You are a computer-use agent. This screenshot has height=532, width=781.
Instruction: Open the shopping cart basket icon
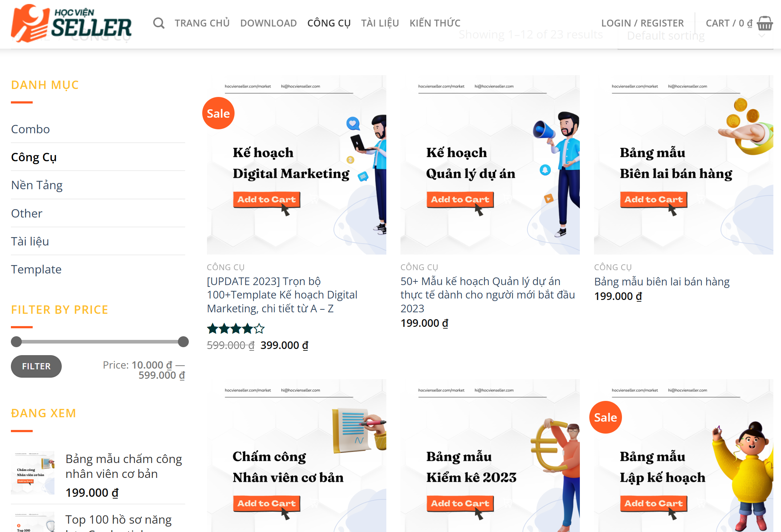[x=765, y=23]
